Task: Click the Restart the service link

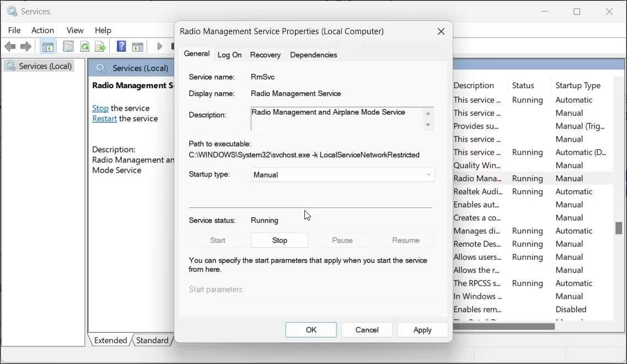Action: (x=104, y=119)
